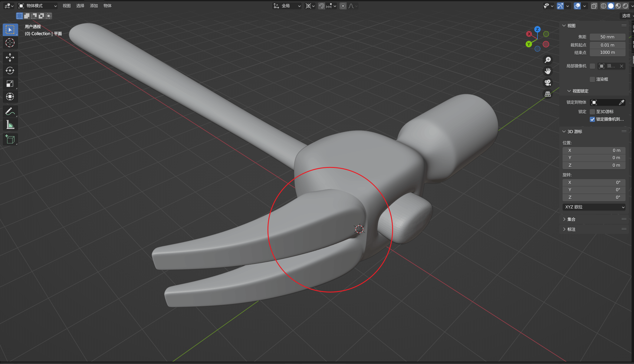The width and height of the screenshot is (634, 364).
Task: Choose the Annotate pencil tool
Action: pos(10,112)
